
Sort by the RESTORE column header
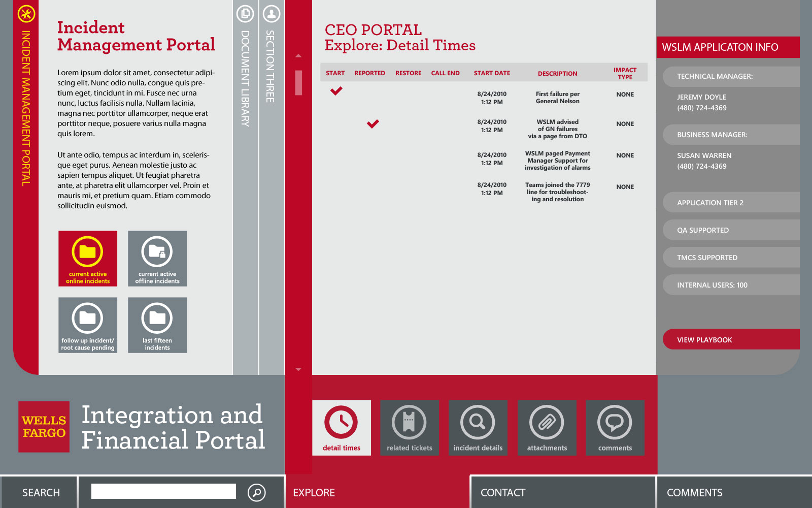point(408,73)
